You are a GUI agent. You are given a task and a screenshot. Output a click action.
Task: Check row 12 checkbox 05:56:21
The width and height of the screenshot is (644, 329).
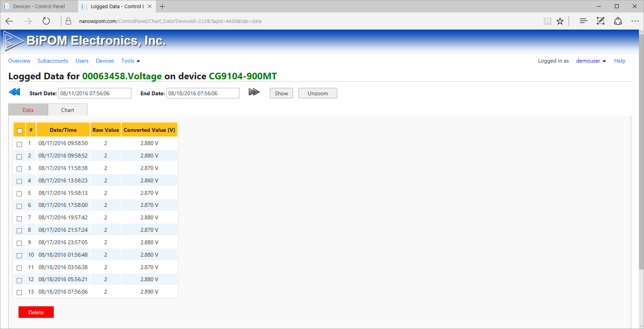click(19, 280)
